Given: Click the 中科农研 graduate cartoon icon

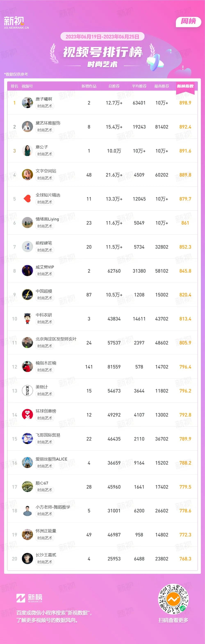Looking at the screenshot, I should pos(27,319).
